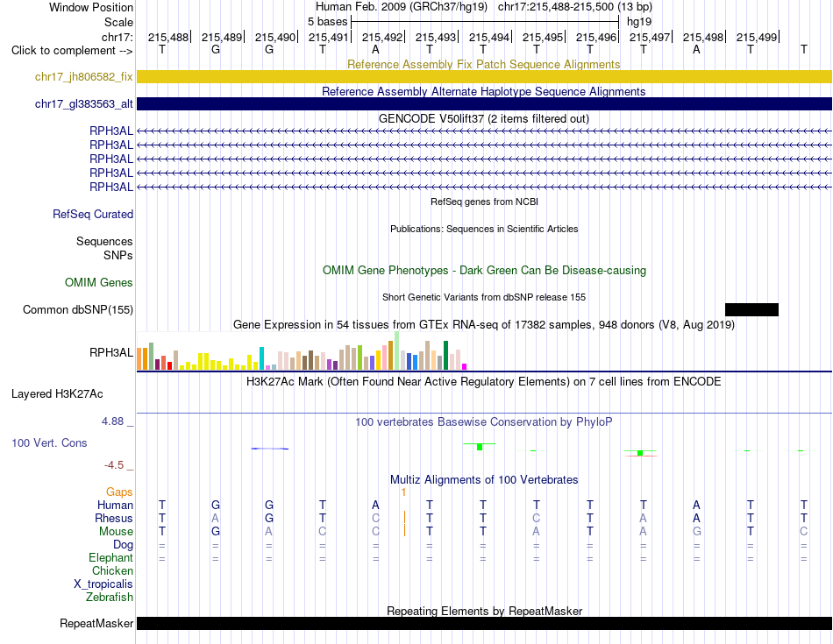Click the GTEx 'Gene Expression in 54 tissues' title

484,324
